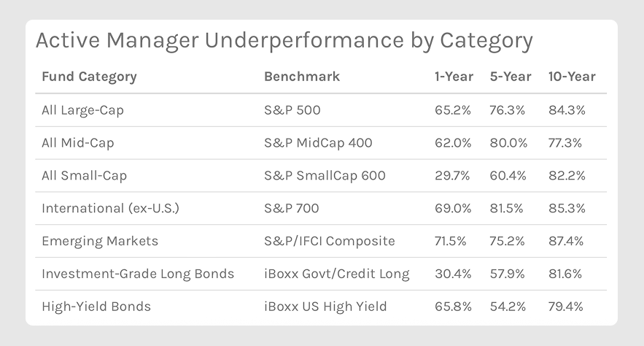Select the Fund Category column header
Screen dimensions: 644x346
[89, 77]
